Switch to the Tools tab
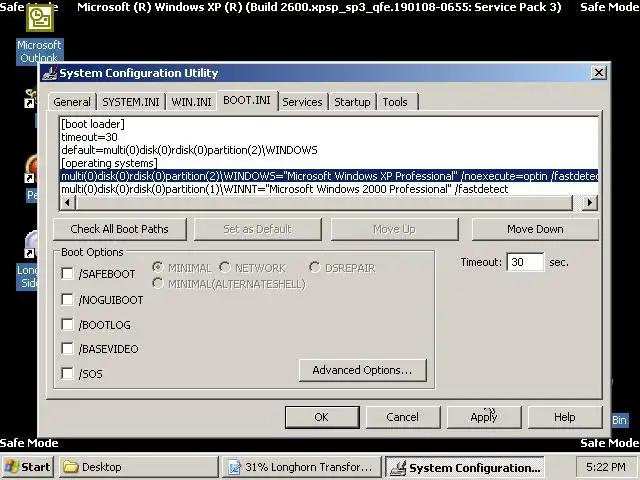640x480 pixels. [395, 102]
